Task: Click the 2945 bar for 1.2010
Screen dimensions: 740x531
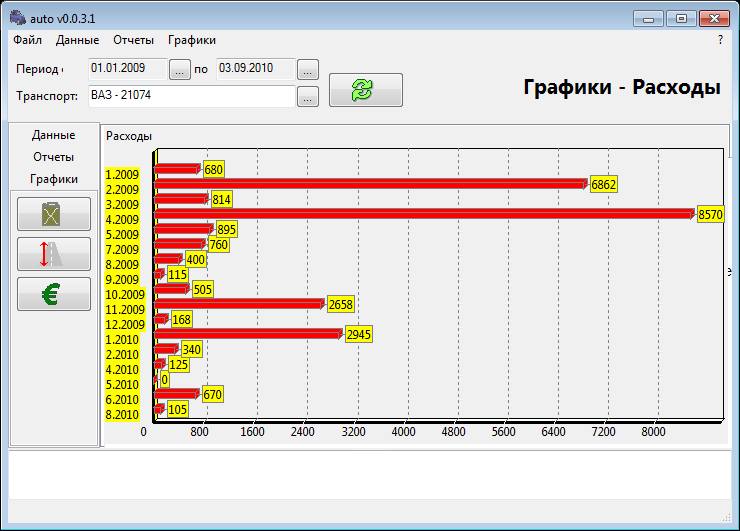Action: coord(249,334)
